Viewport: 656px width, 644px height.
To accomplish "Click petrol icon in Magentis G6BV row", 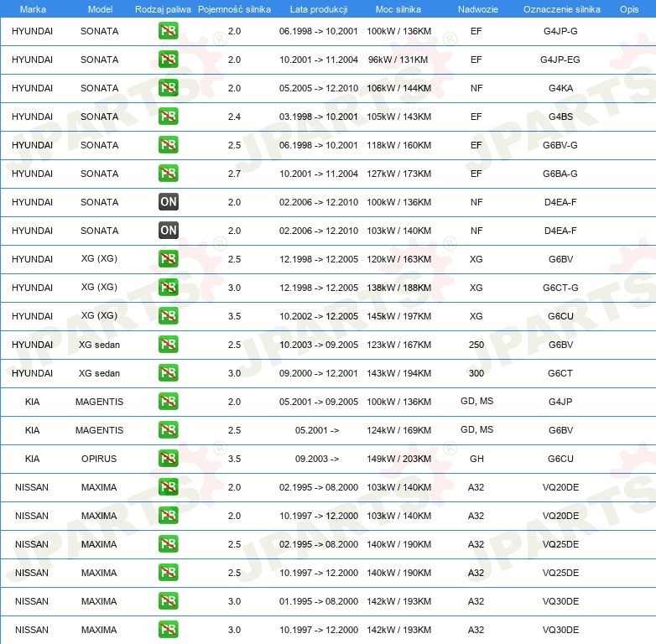I will click(168, 429).
